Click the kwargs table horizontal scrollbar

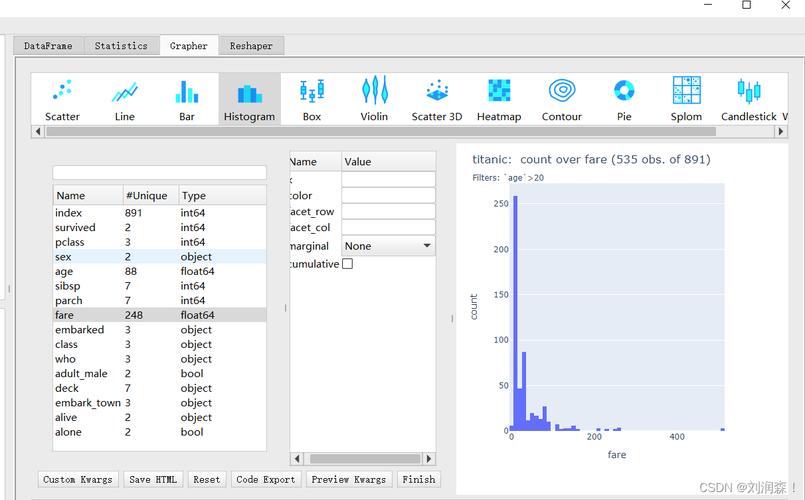coord(365,458)
